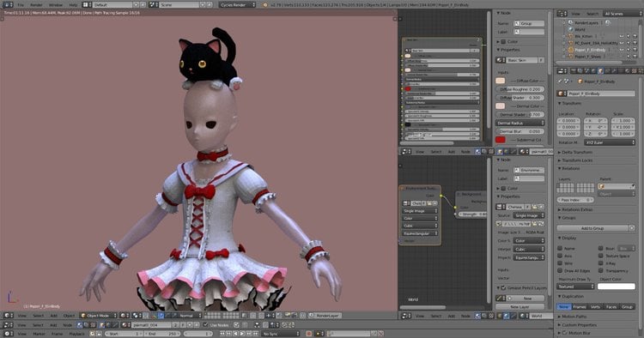Toggle the Use Nodes checkbox

coord(206,324)
